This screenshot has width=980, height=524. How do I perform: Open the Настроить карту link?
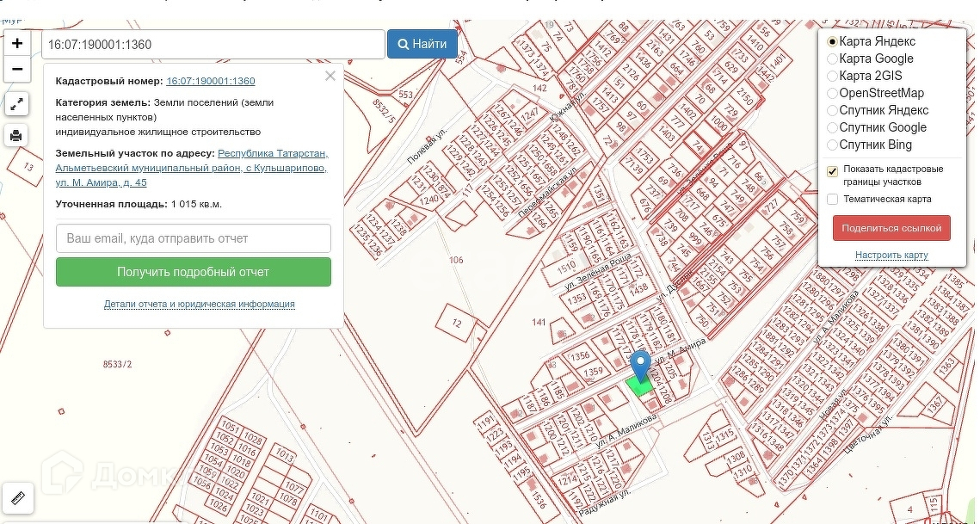point(891,256)
